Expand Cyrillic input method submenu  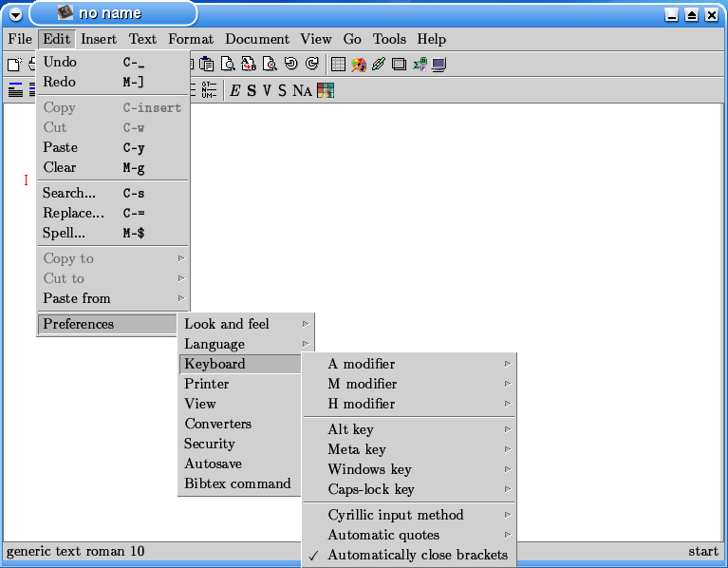coord(409,515)
